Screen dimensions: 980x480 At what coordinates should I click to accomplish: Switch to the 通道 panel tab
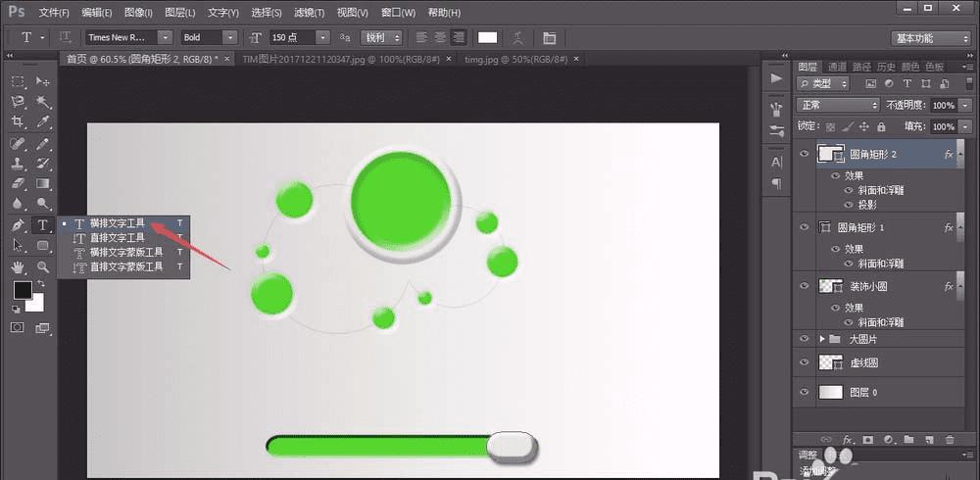click(837, 67)
